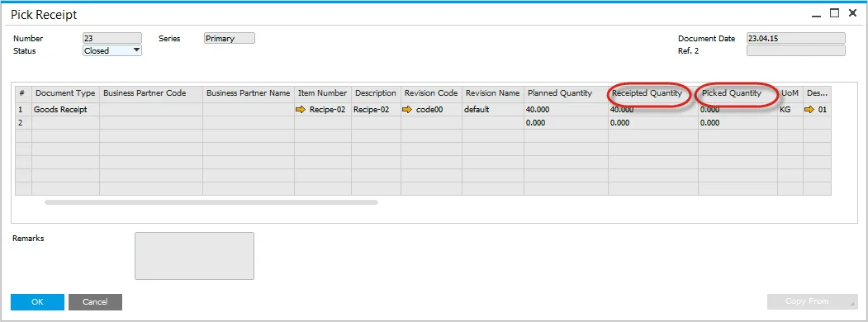This screenshot has height=322, width=868.
Task: Select row 2 planned quantity 0.000 cell
Action: click(x=565, y=123)
